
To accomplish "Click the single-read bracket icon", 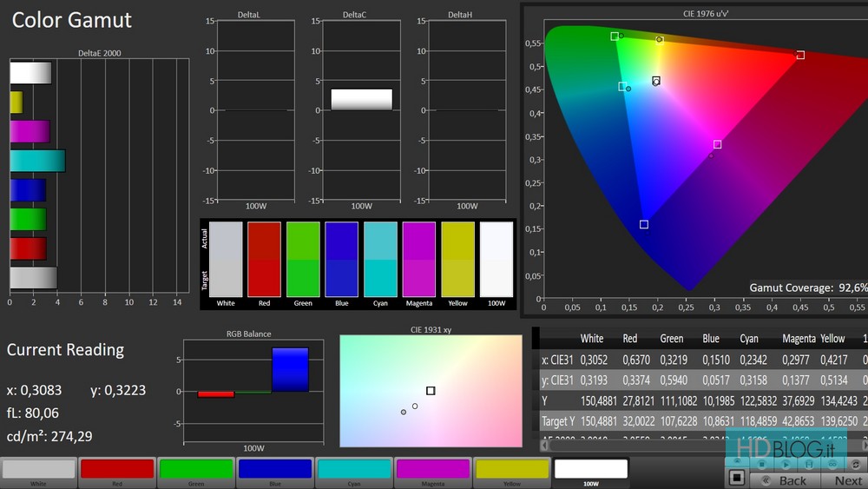I will pyautogui.click(x=809, y=465).
